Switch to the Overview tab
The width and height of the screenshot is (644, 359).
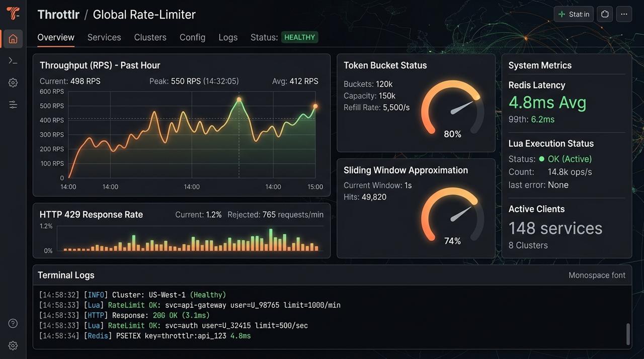56,38
